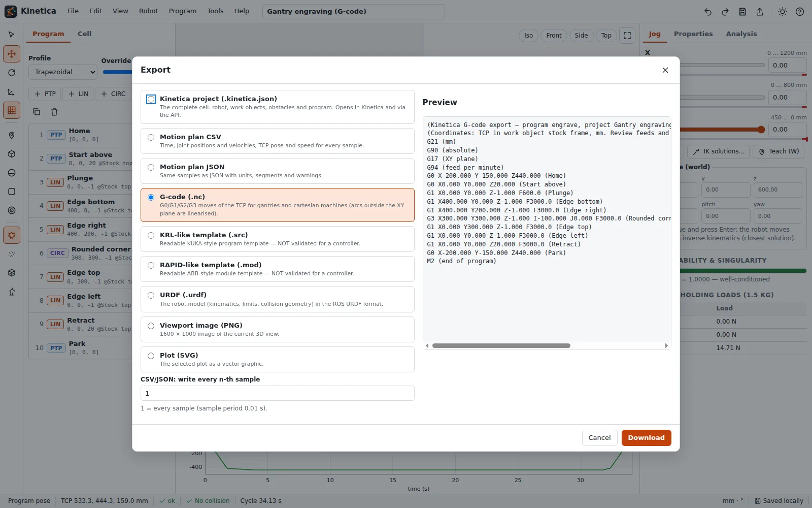The height and width of the screenshot is (508, 812).
Task: Click the rounded square icon in the sidebar
Action: coord(12,192)
